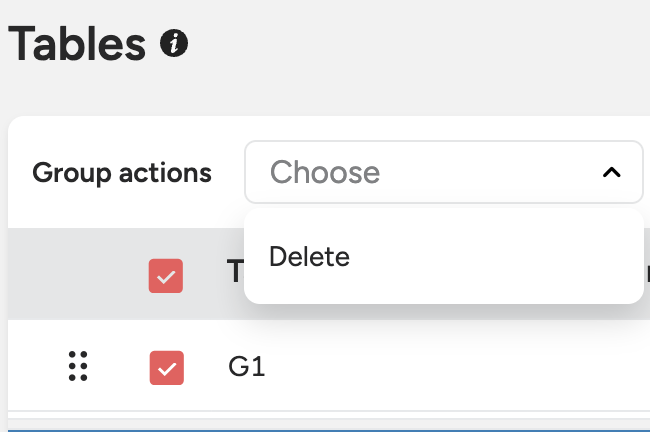Toggle all rows with the header checkbox
This screenshot has width=650, height=432.
(166, 277)
